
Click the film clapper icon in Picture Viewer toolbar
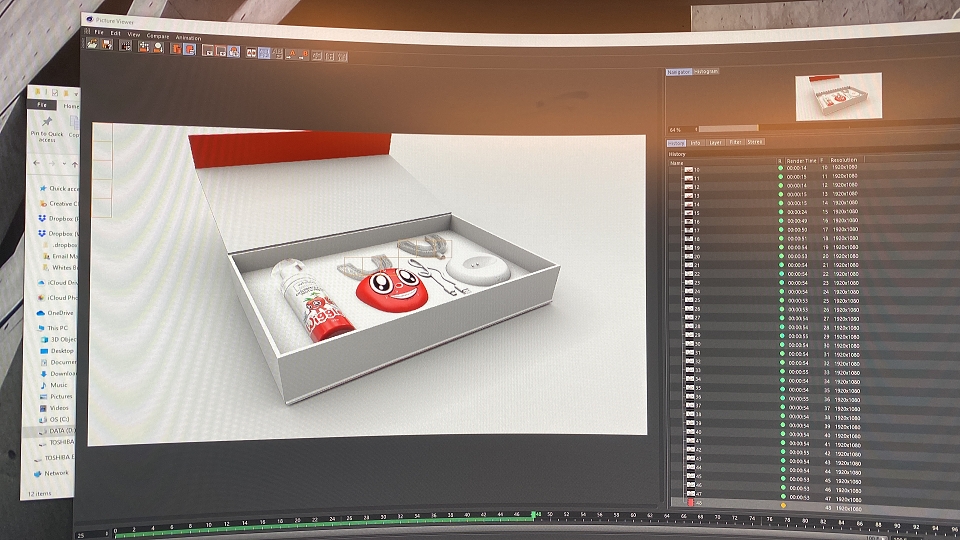tap(126, 46)
